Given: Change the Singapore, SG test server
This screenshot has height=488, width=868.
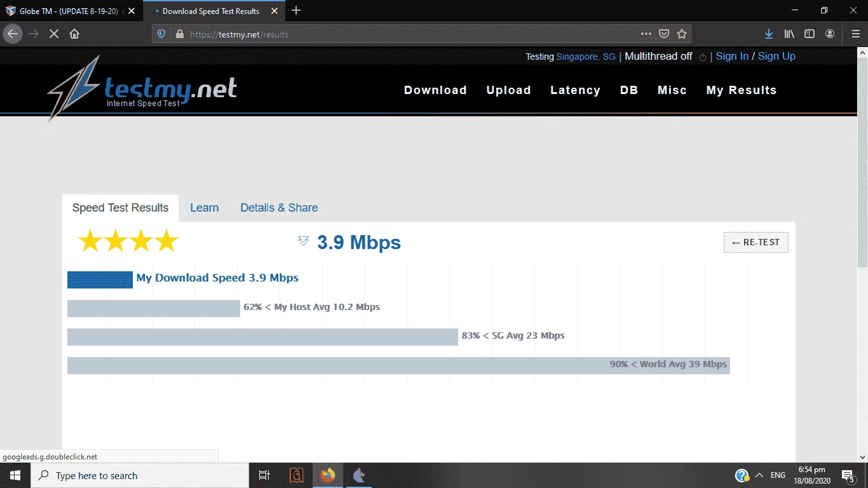Looking at the screenshot, I should click(586, 57).
